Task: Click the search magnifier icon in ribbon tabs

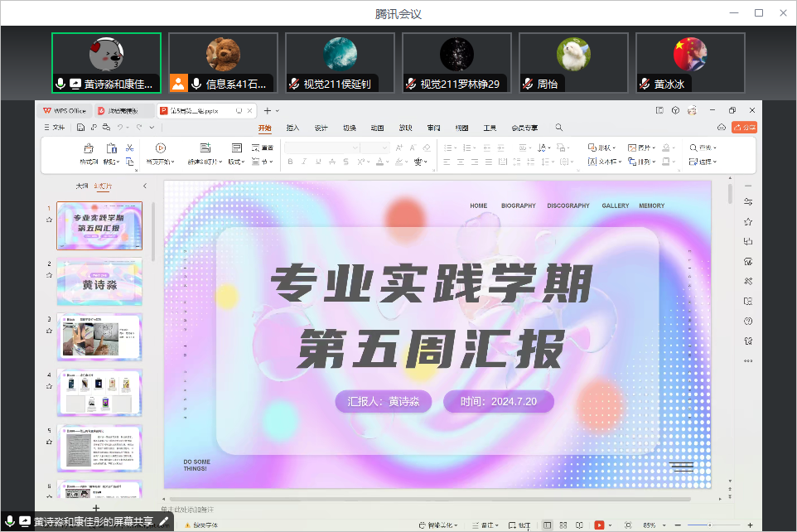Action: [559, 128]
